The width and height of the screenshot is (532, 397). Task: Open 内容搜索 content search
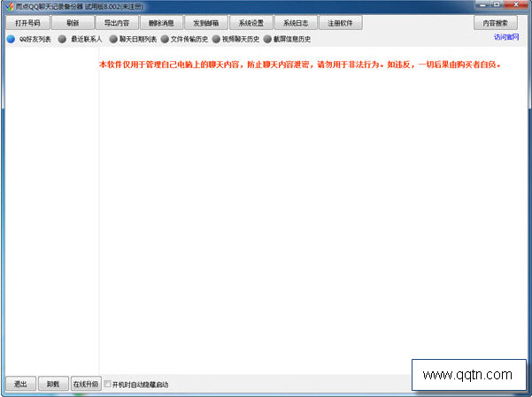click(496, 23)
